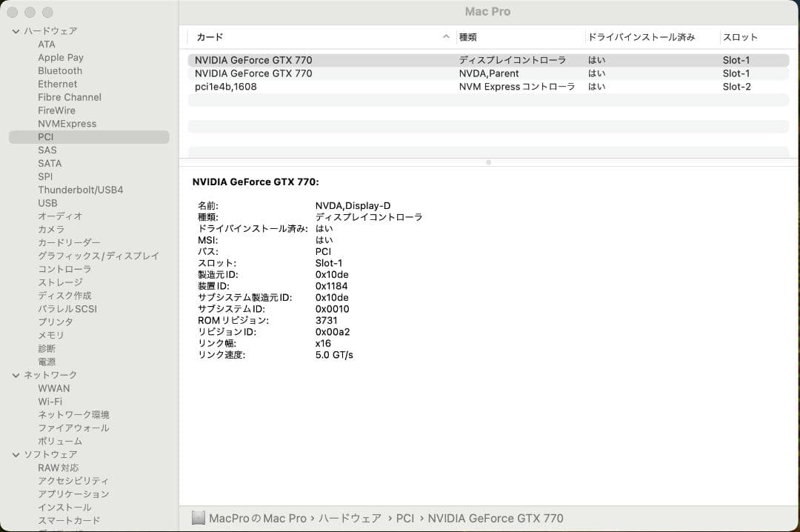The height and width of the screenshot is (532, 800).
Task: Click PCI in the path bar
Action: [x=405, y=518]
